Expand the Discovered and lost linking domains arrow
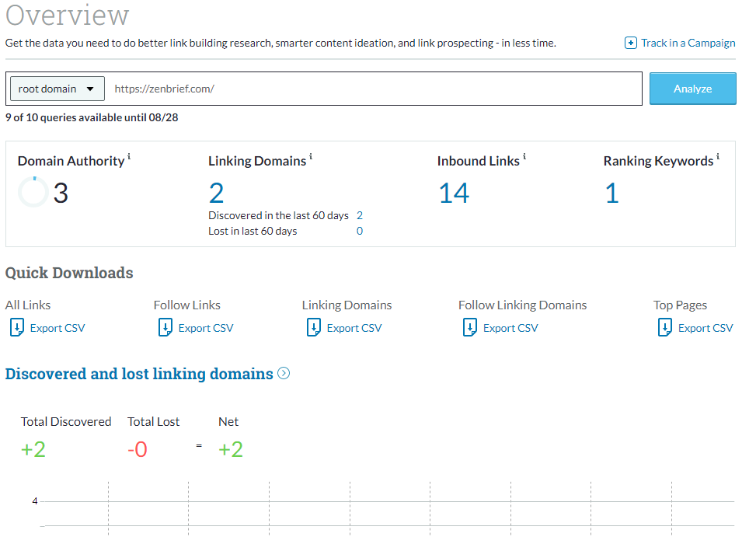 pos(284,373)
